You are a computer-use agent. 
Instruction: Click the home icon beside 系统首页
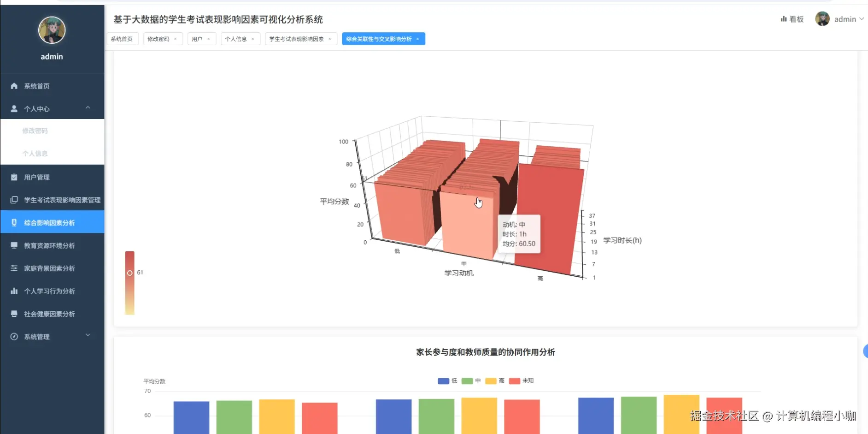[x=14, y=86]
